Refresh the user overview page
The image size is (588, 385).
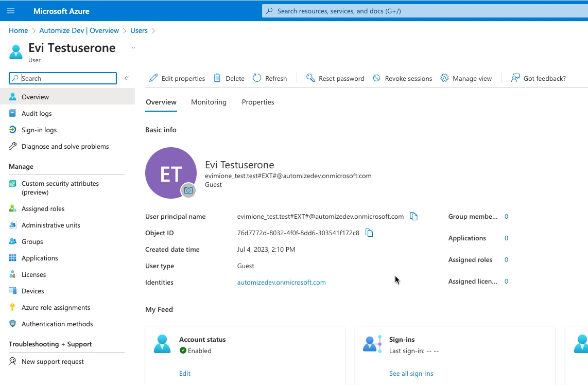tap(270, 78)
